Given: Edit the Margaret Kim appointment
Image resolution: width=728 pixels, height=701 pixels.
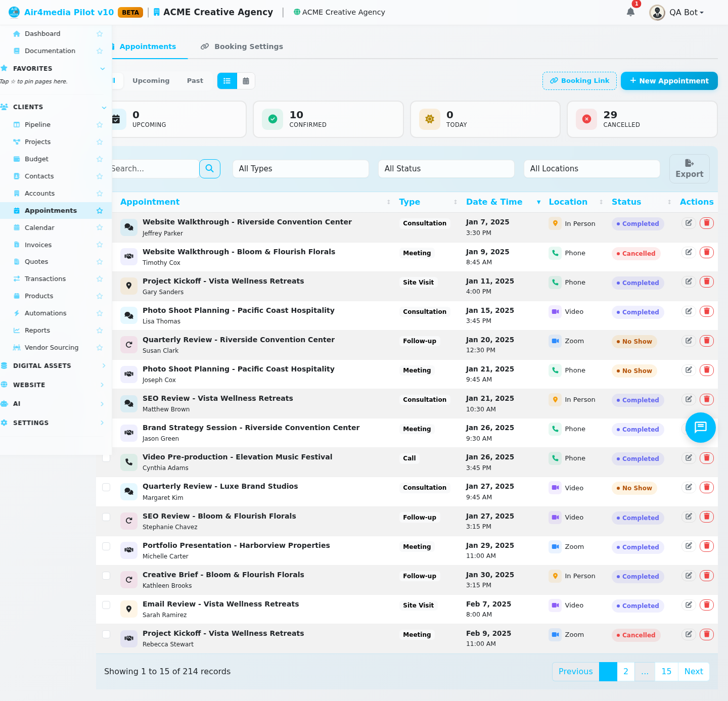Looking at the screenshot, I should [689, 487].
